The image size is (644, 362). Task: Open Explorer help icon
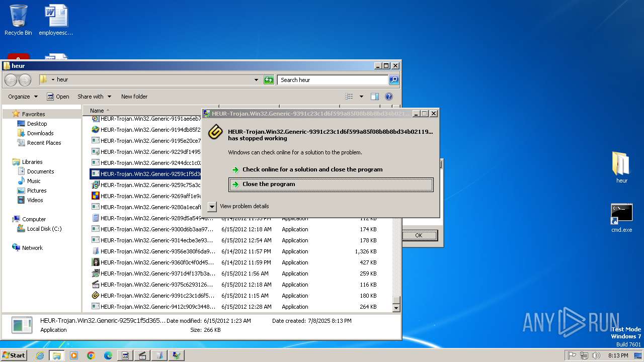pyautogui.click(x=389, y=97)
